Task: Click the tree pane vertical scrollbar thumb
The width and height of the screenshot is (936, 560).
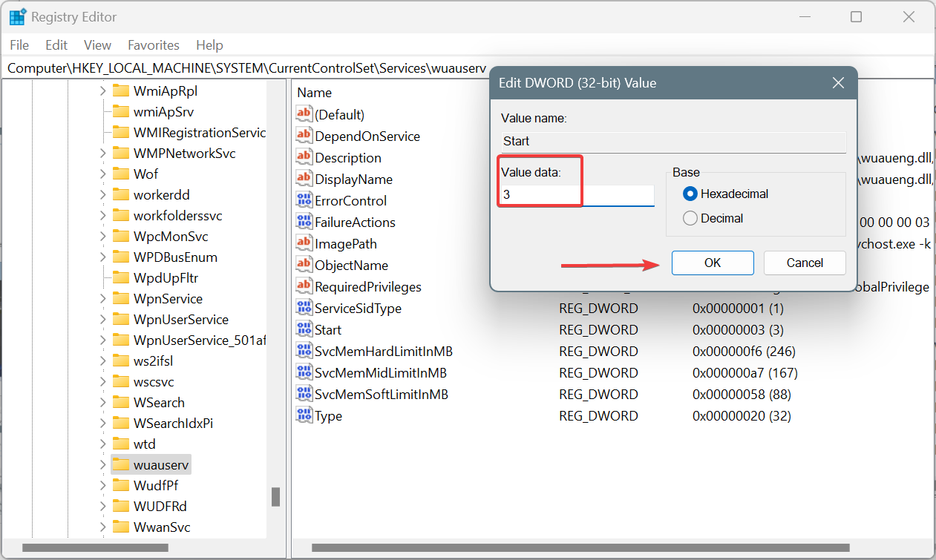Action: click(x=275, y=497)
